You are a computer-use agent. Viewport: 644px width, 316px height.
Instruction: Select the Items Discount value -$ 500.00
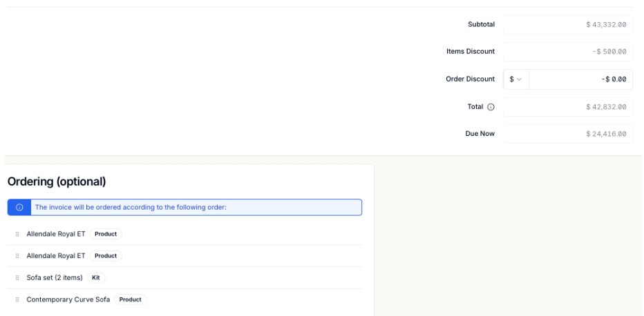click(609, 52)
